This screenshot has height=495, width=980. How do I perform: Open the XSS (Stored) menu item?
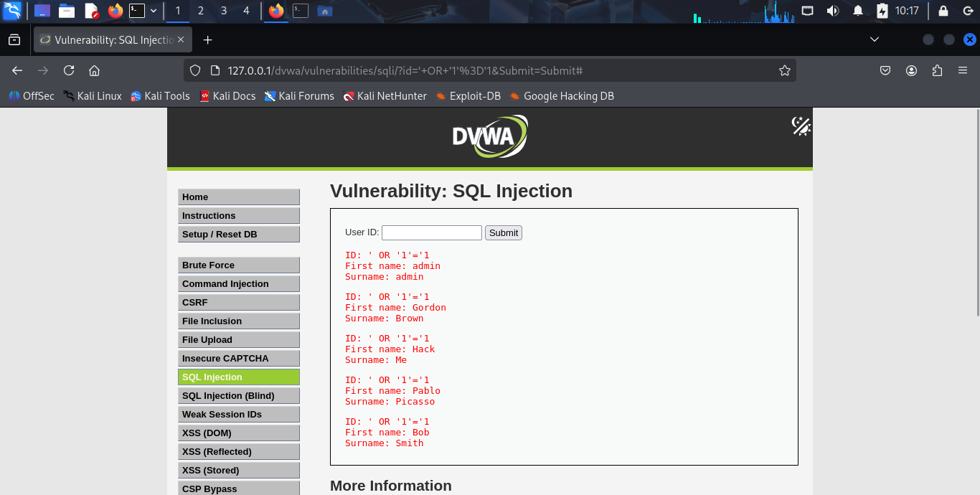239,471
